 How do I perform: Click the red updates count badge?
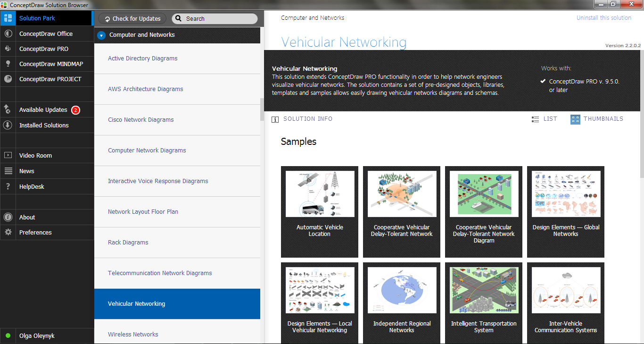[x=75, y=110]
